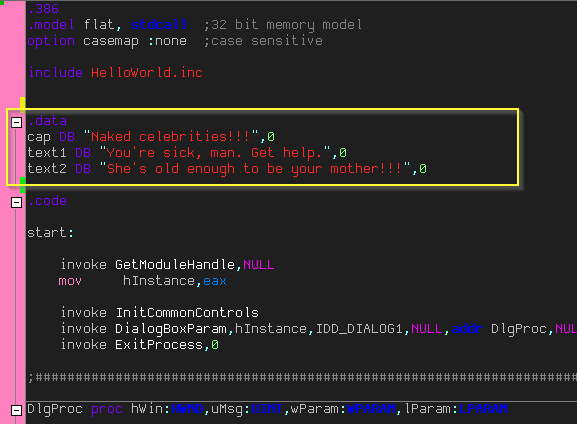Click the pink left margin beside option casemap
The width and height of the screenshot is (577, 424).
(13, 41)
